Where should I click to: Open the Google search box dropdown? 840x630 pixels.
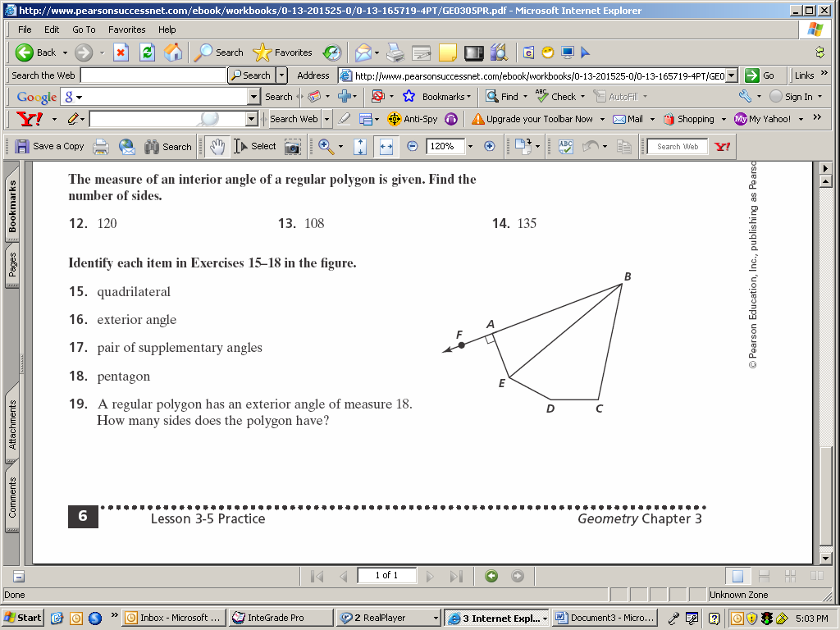[x=253, y=97]
